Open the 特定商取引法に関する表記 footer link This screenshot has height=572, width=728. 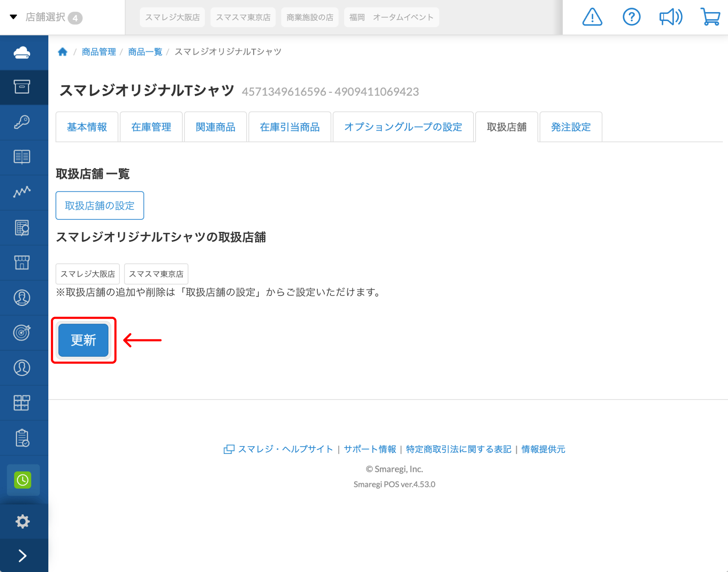click(459, 449)
